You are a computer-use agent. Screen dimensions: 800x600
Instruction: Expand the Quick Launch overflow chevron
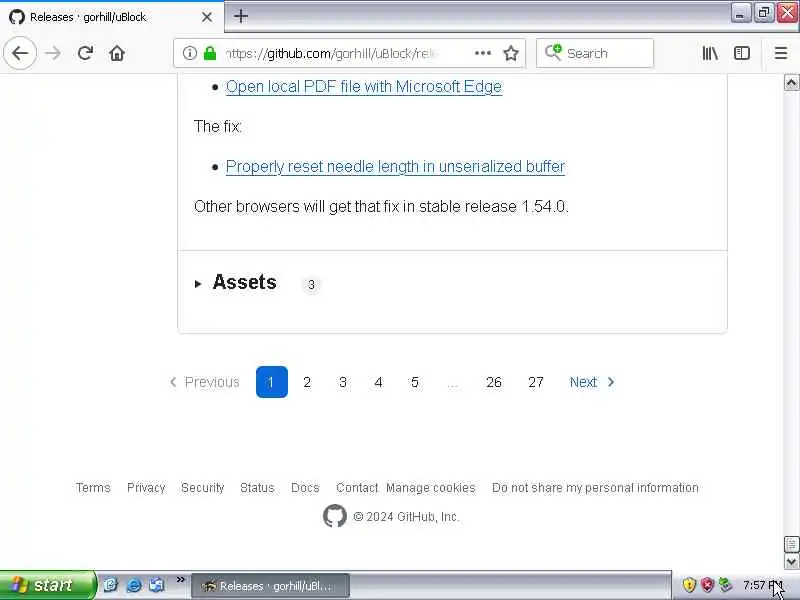(180, 579)
